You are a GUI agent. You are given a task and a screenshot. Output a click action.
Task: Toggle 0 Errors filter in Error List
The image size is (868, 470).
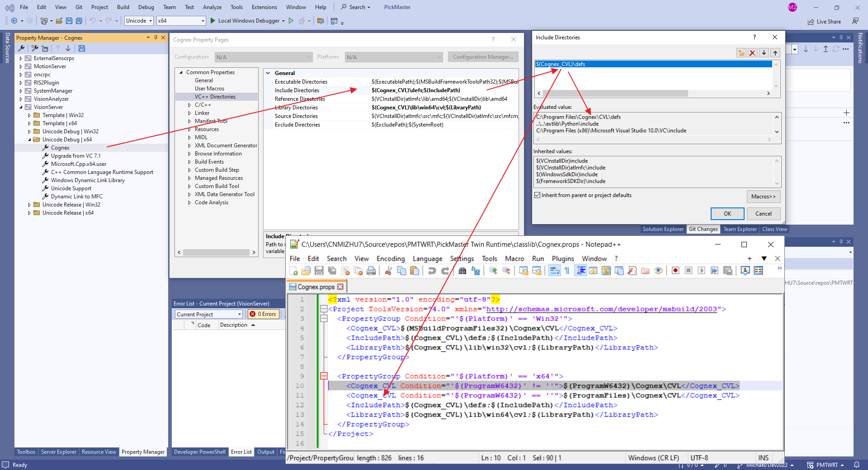pos(263,314)
